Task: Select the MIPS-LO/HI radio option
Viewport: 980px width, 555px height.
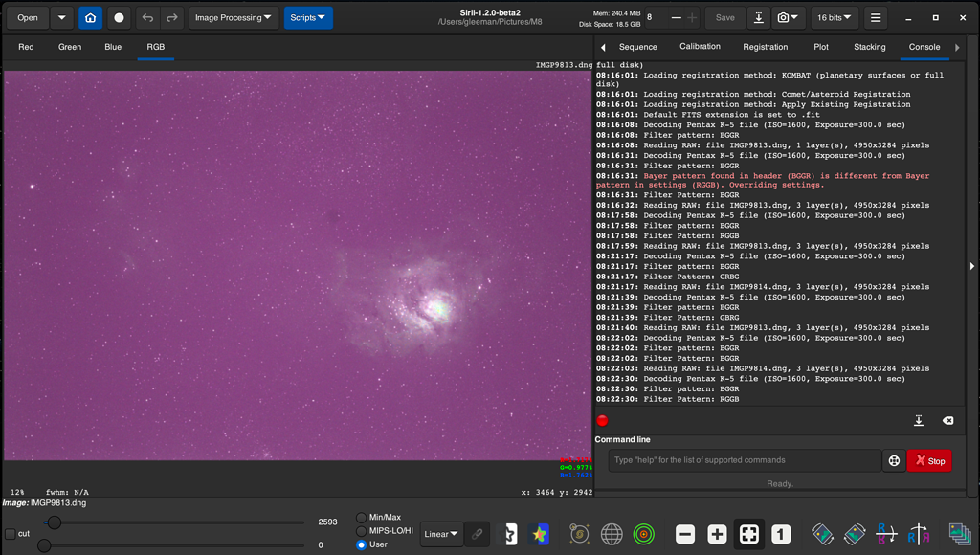Action: (361, 531)
